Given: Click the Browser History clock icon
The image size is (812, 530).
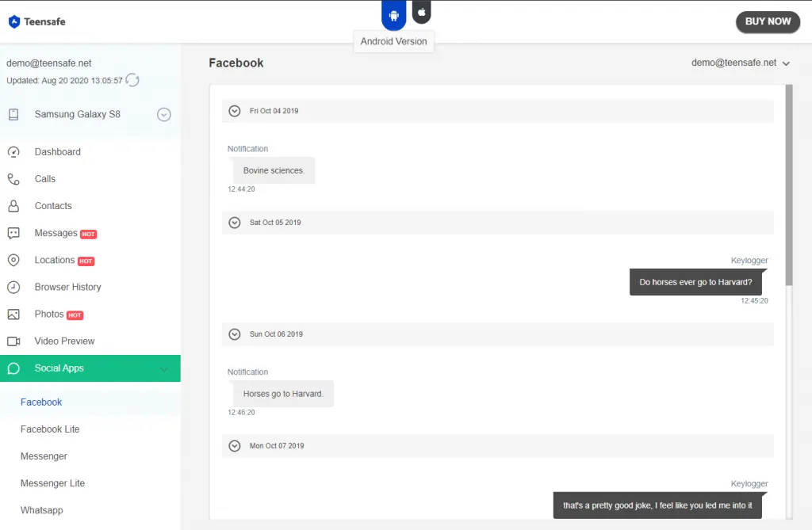Looking at the screenshot, I should point(13,288).
